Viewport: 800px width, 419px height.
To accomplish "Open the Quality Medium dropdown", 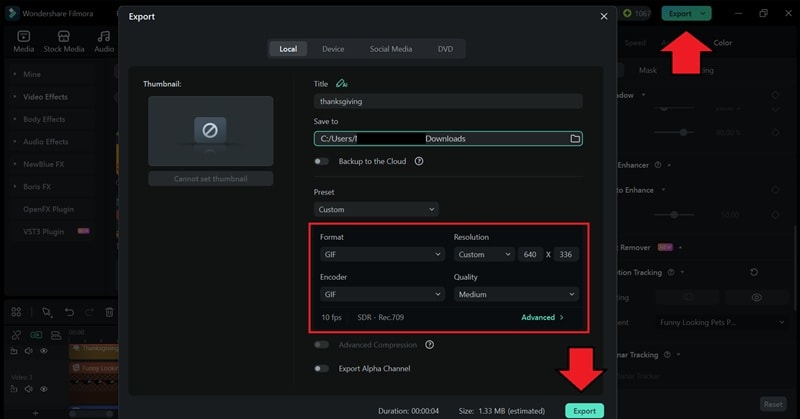I will pyautogui.click(x=516, y=294).
